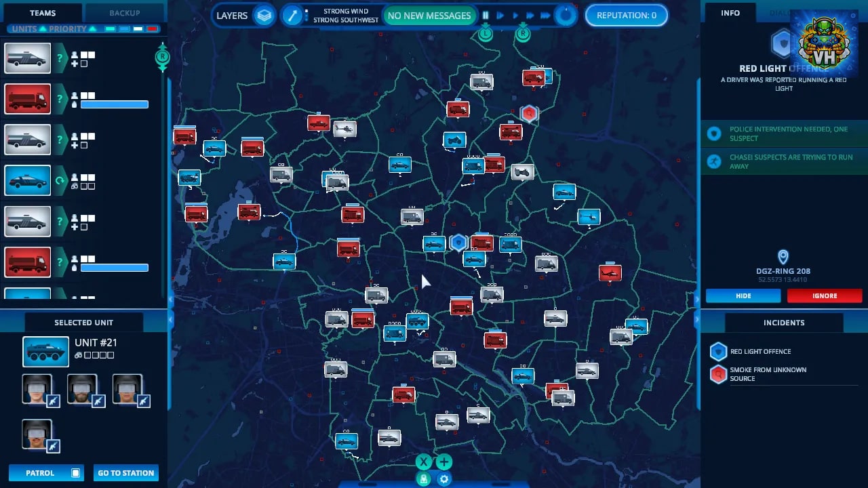Collapse left panel with edge arrow
This screenshot has height=488, width=868.
[171, 299]
